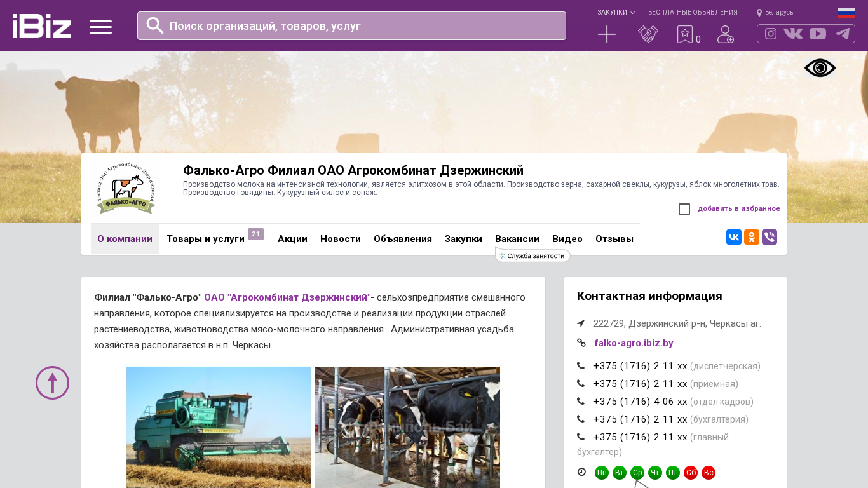Click address text 222729, Дзержинский р-н
Screen dimensions: 868x488
[677, 323]
